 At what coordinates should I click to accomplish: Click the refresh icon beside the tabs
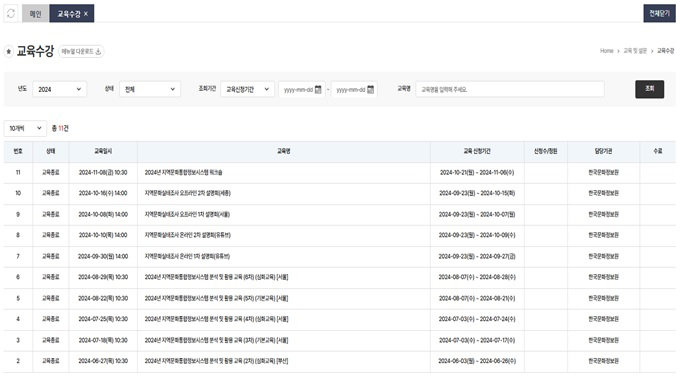pyautogui.click(x=11, y=13)
